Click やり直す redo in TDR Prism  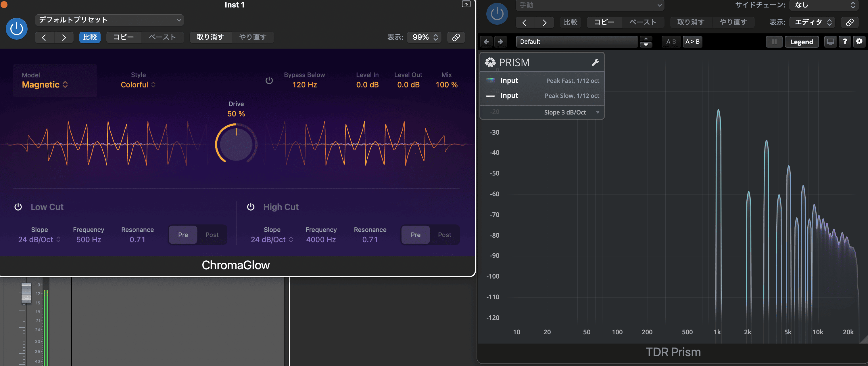[x=733, y=22]
